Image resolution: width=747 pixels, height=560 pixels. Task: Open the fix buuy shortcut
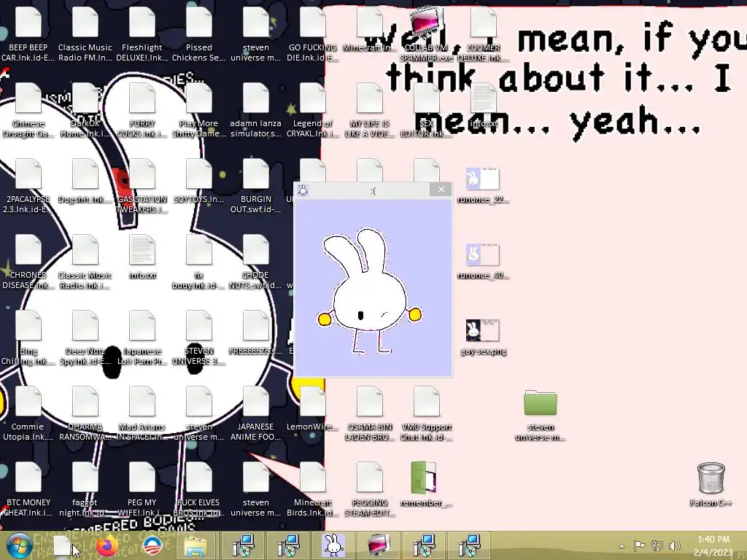198,262
